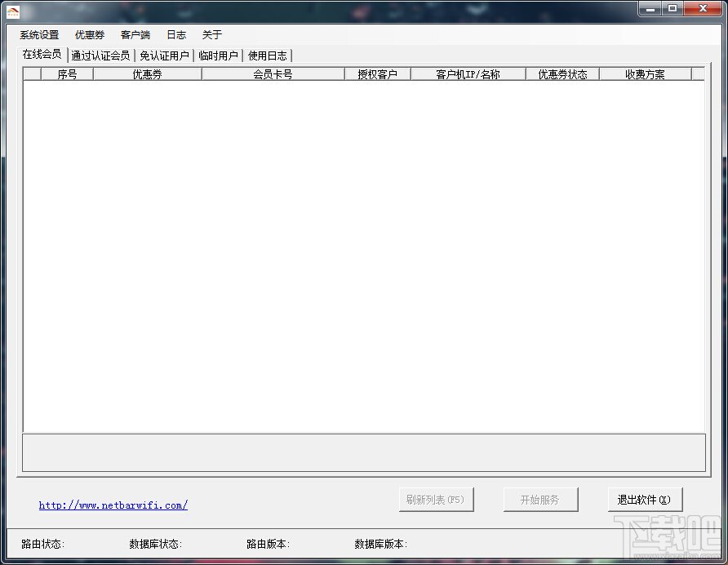Switch to the 使用日志 tab
728x565 pixels.
268,56
